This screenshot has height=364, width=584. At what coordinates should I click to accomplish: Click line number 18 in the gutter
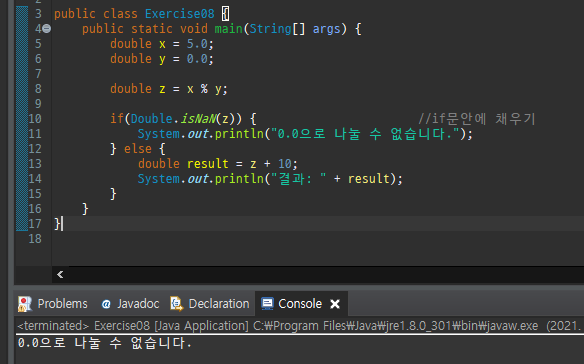35,239
